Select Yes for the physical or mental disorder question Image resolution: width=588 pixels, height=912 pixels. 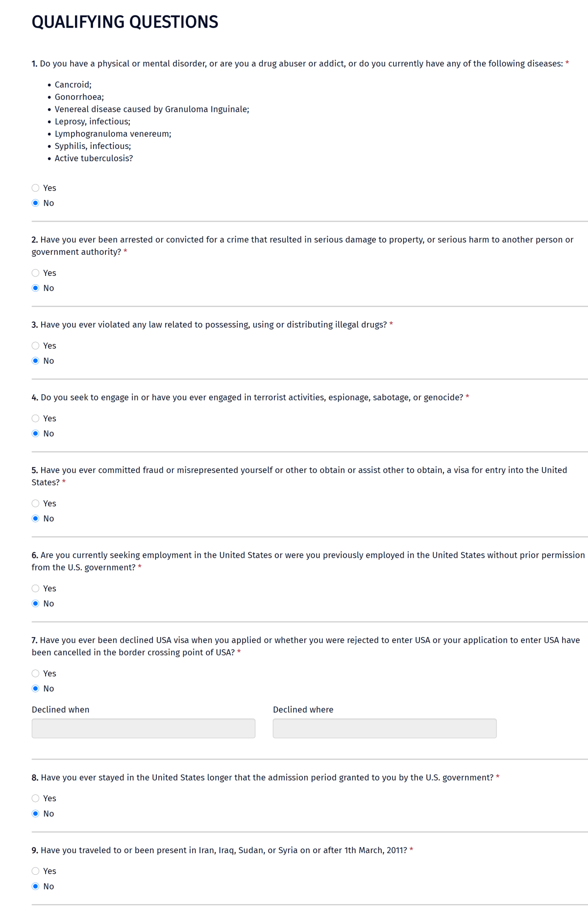pos(36,188)
